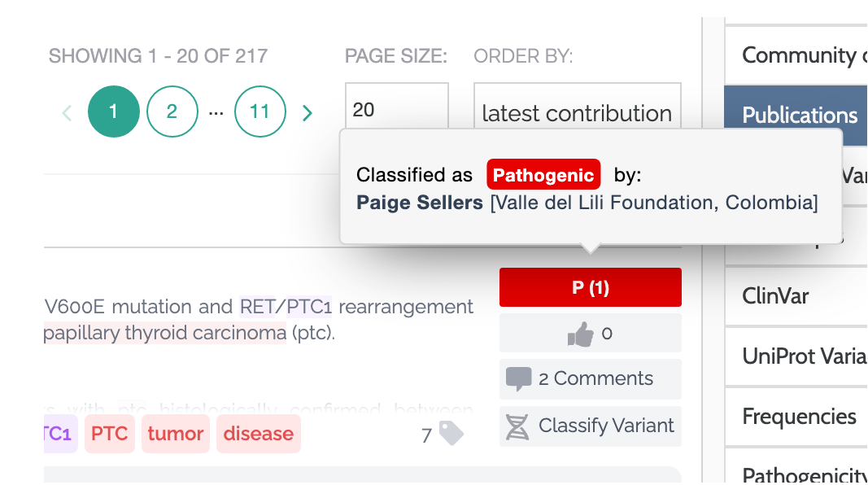Click the thumbs-up like icon
The height and width of the screenshot is (485, 868).
click(x=580, y=334)
